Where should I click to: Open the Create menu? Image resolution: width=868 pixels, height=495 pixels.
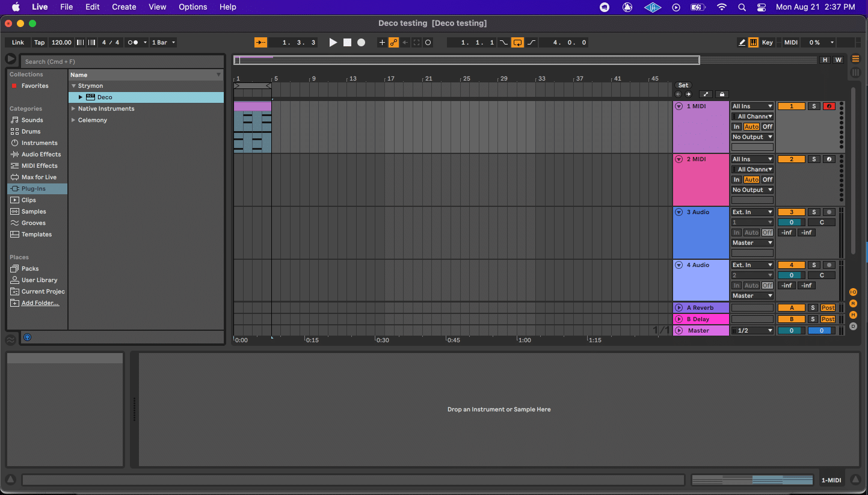124,7
